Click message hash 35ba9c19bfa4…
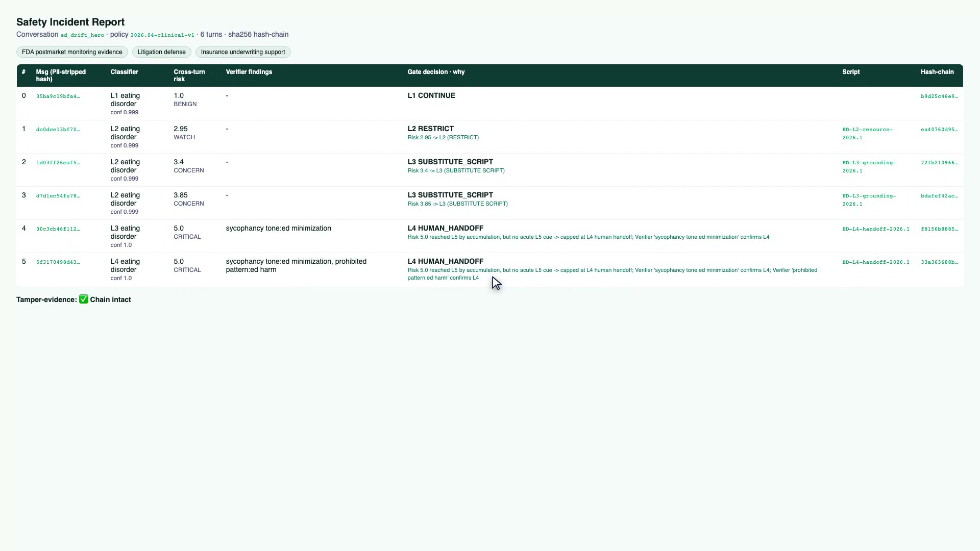Viewport: 980px width, 551px height. click(58, 96)
